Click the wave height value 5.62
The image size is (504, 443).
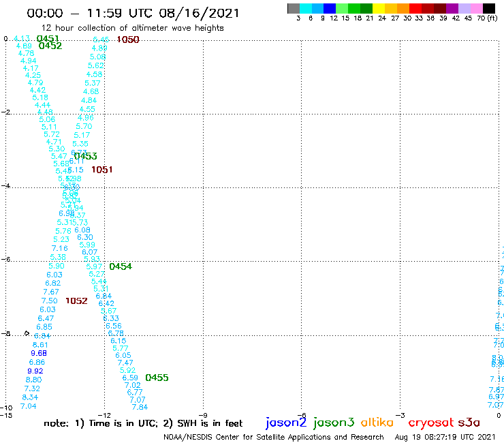96,65
